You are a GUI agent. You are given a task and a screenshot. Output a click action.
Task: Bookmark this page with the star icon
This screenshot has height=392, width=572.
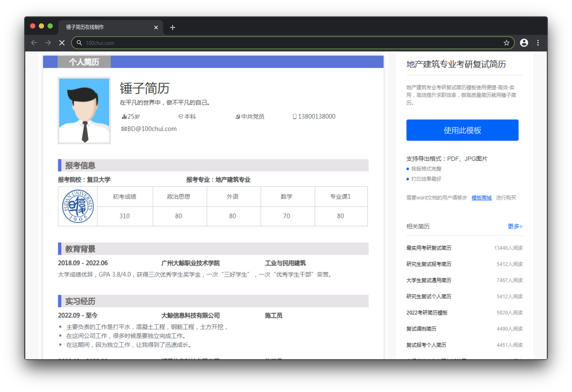click(x=506, y=43)
